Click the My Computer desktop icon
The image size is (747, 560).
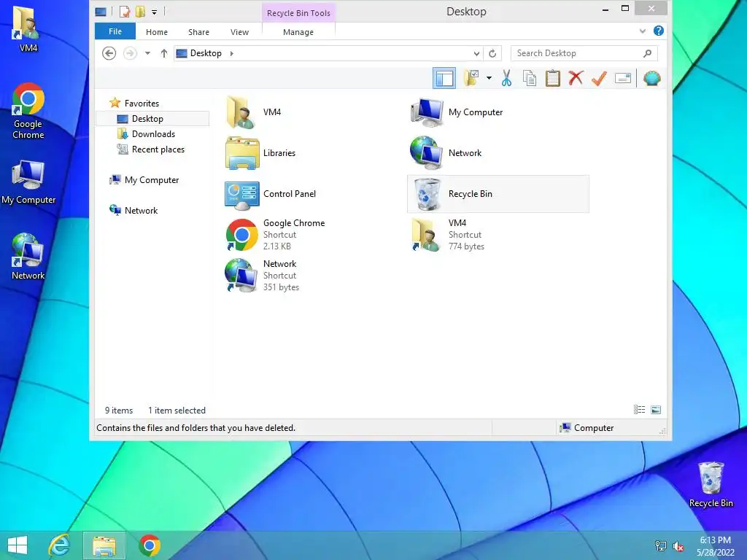coord(28,183)
